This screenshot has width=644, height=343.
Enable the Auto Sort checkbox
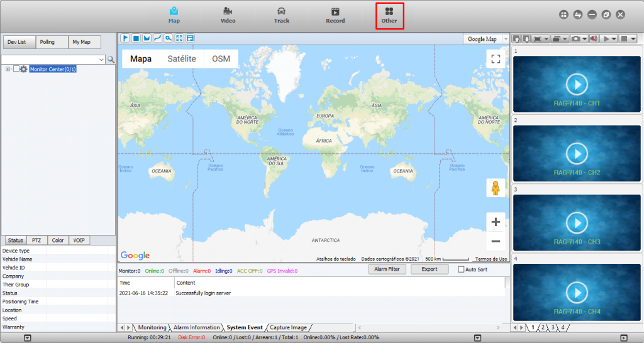(462, 269)
